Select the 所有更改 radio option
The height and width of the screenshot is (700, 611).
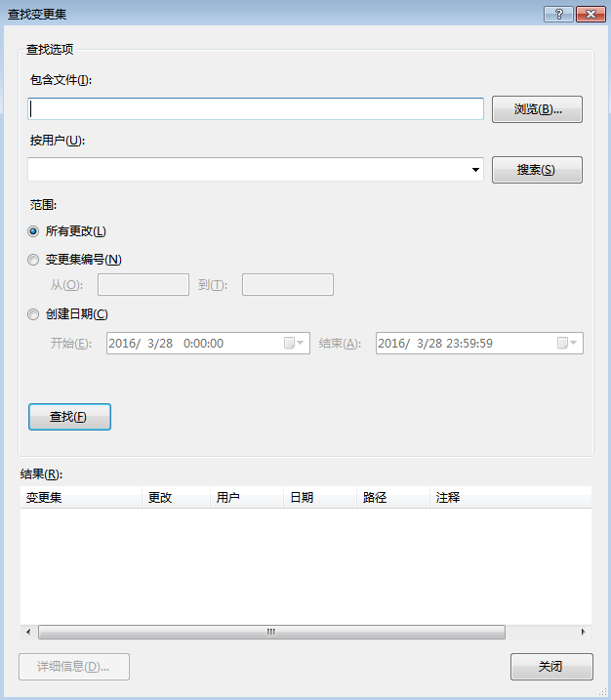(x=34, y=231)
